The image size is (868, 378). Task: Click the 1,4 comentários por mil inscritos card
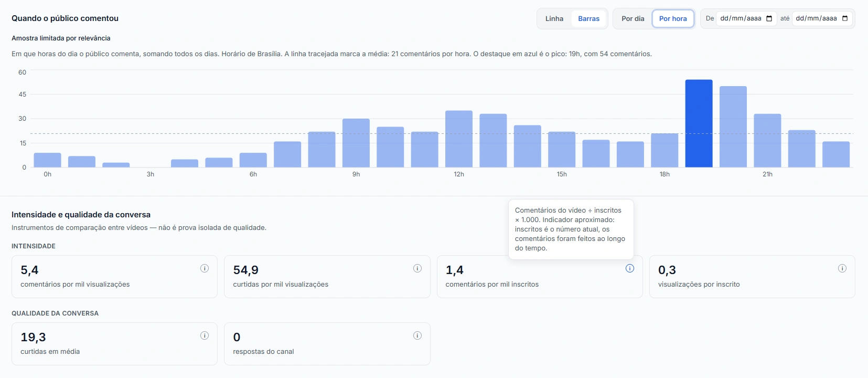click(540, 277)
